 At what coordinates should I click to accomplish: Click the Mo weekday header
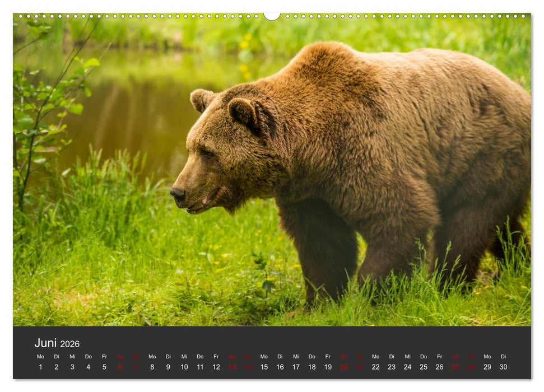pos(40,357)
